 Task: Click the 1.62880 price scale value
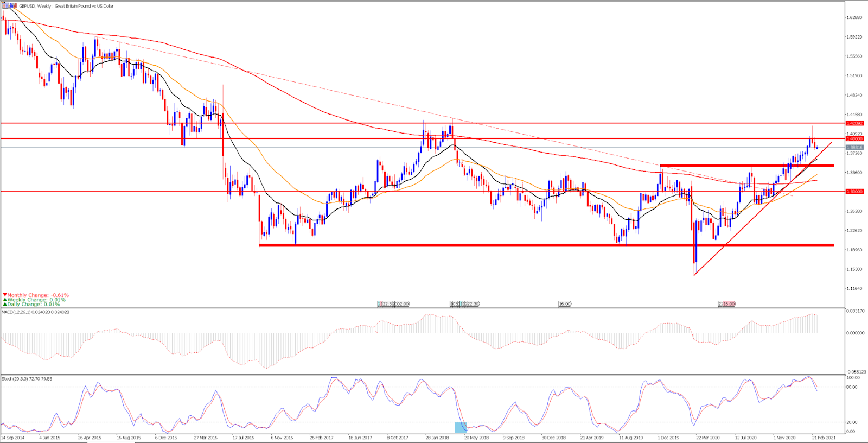click(854, 17)
